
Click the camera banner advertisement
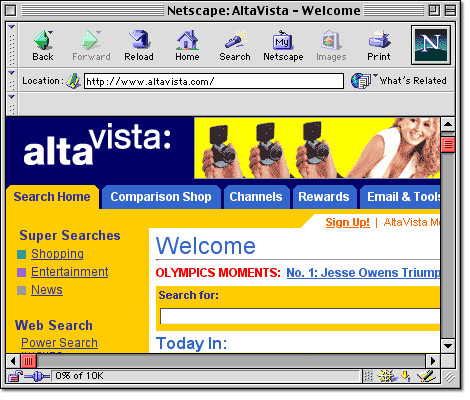(x=317, y=148)
